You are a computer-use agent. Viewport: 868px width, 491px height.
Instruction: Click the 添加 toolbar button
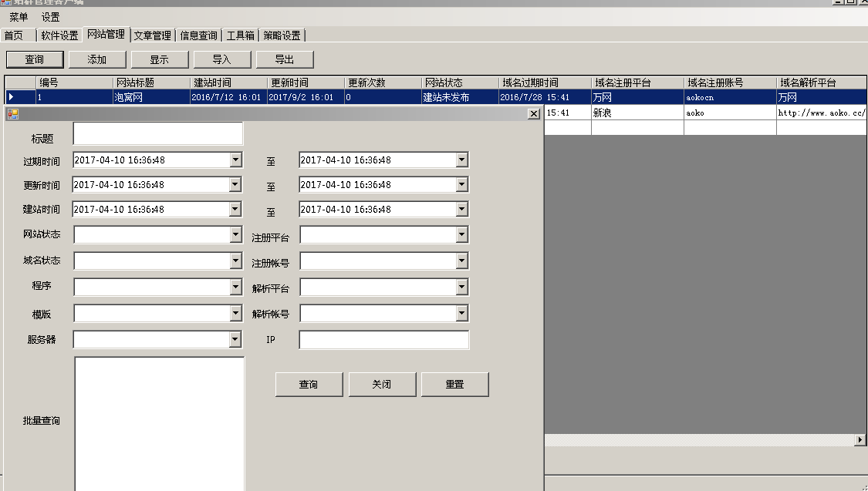tap(96, 59)
